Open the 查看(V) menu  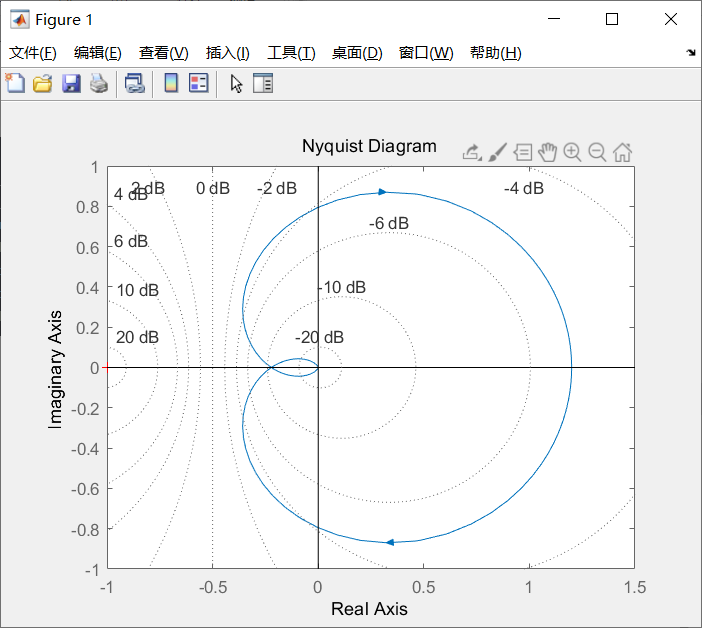pyautogui.click(x=163, y=53)
